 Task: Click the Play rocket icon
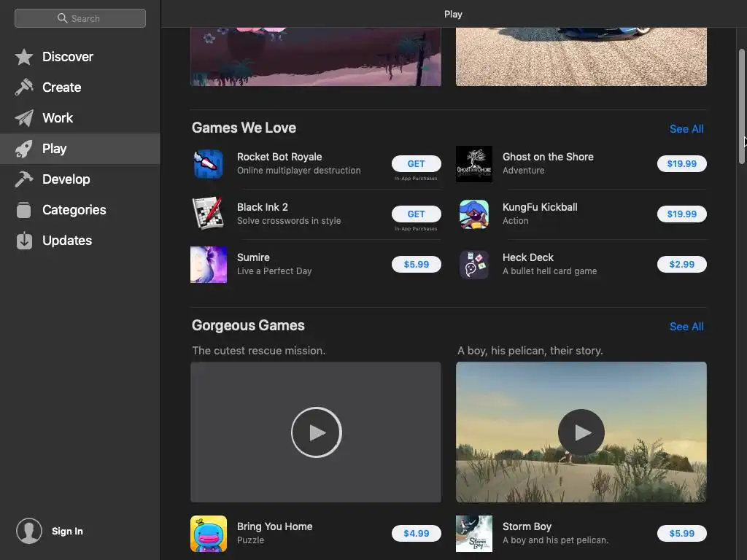point(24,149)
